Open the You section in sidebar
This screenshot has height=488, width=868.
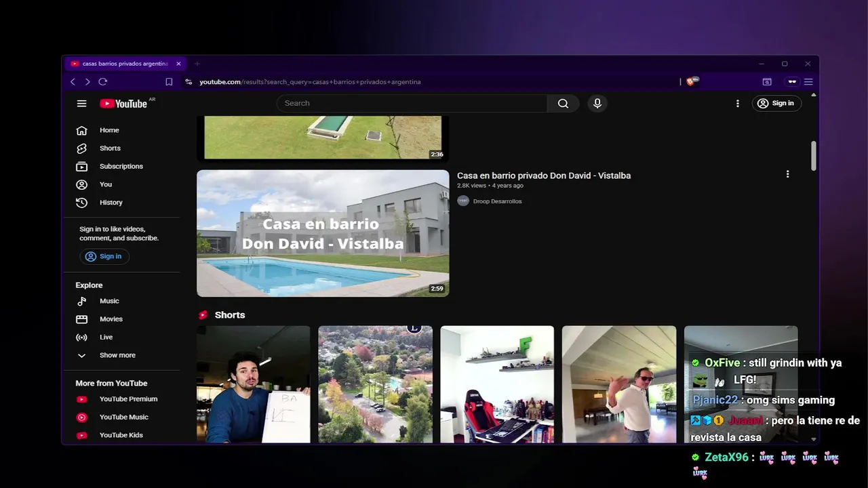(106, 184)
